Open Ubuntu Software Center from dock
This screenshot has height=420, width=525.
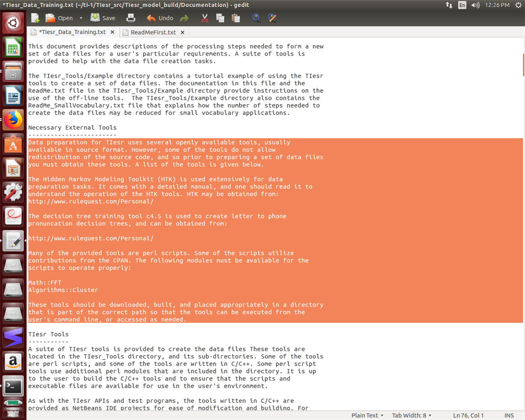pos(13,144)
